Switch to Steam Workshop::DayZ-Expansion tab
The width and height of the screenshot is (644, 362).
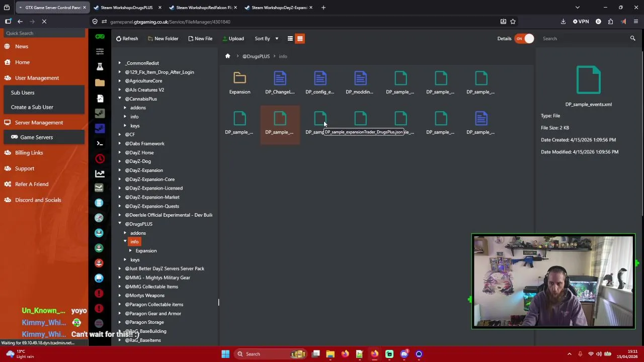click(x=279, y=8)
